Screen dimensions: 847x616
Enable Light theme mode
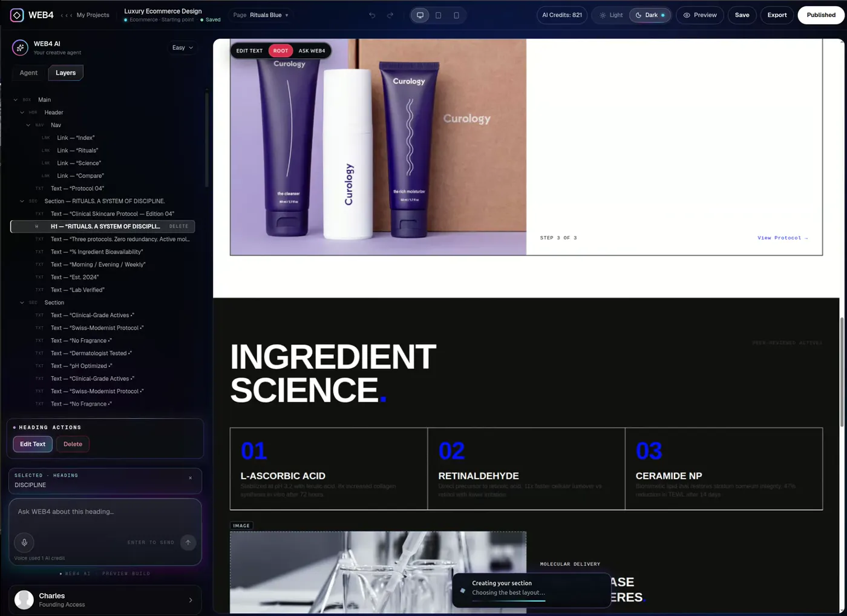click(x=611, y=15)
